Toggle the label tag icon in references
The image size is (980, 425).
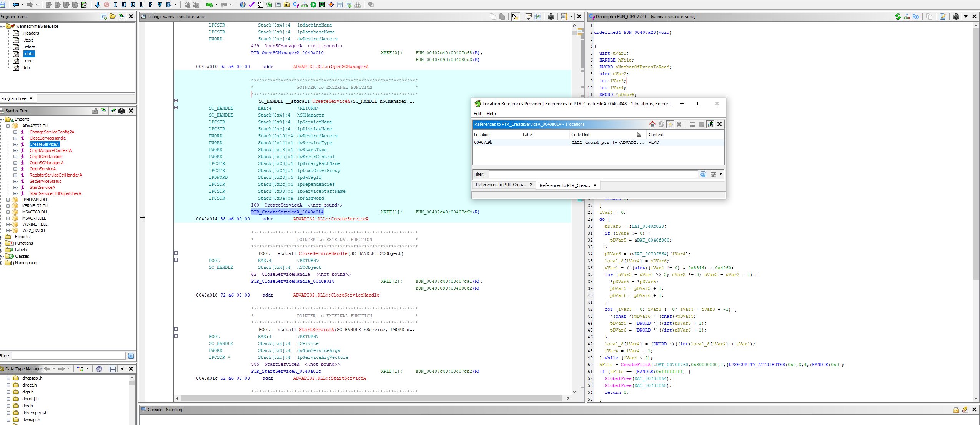pyautogui.click(x=670, y=124)
